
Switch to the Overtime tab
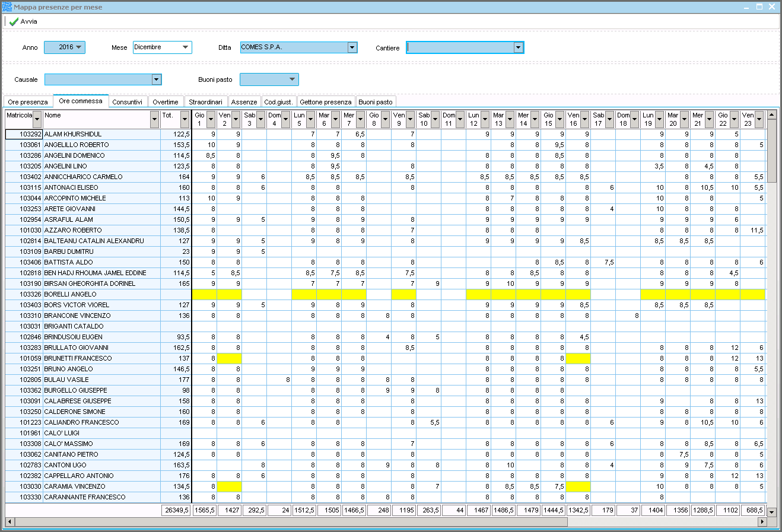point(166,102)
